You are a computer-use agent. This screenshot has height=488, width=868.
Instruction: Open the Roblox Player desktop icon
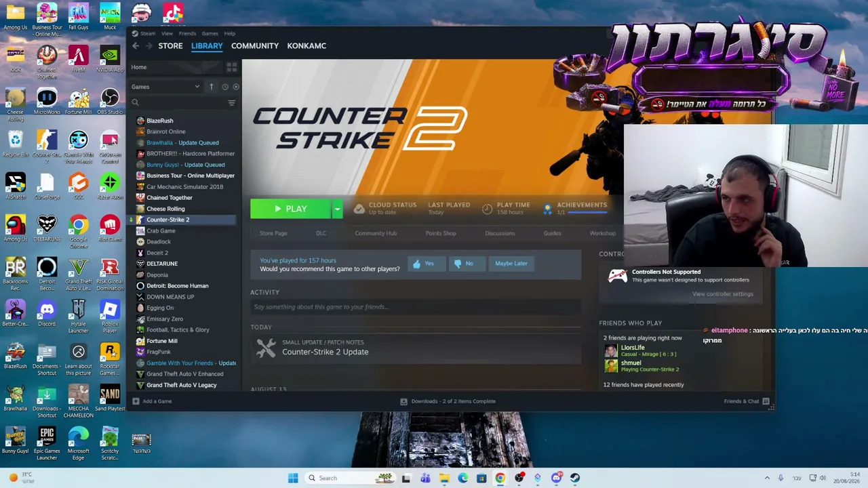110,317
